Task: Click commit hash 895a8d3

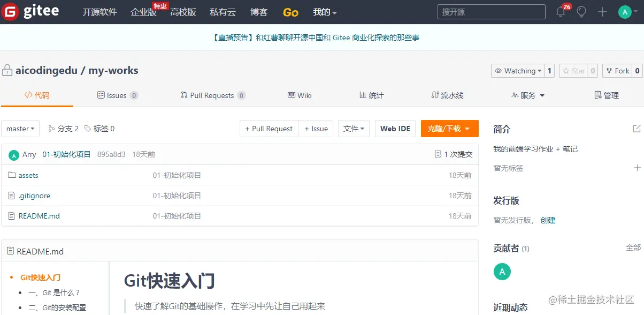Action: (111, 154)
